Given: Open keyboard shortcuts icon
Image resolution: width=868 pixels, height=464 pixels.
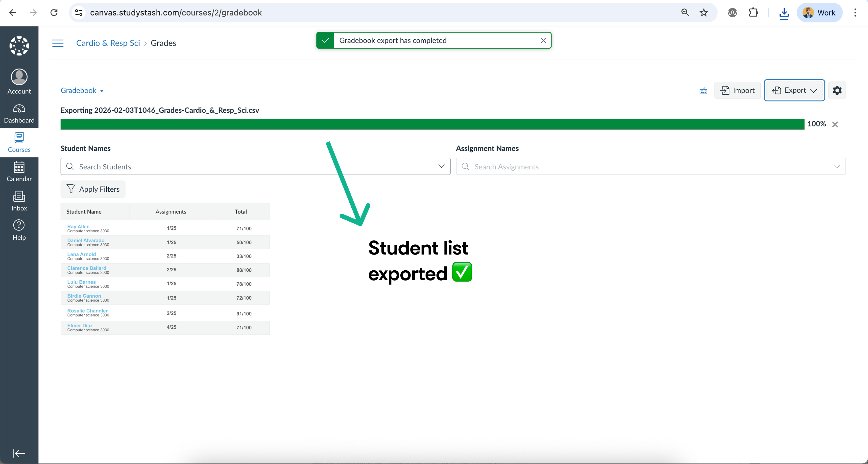Looking at the screenshot, I should [703, 91].
